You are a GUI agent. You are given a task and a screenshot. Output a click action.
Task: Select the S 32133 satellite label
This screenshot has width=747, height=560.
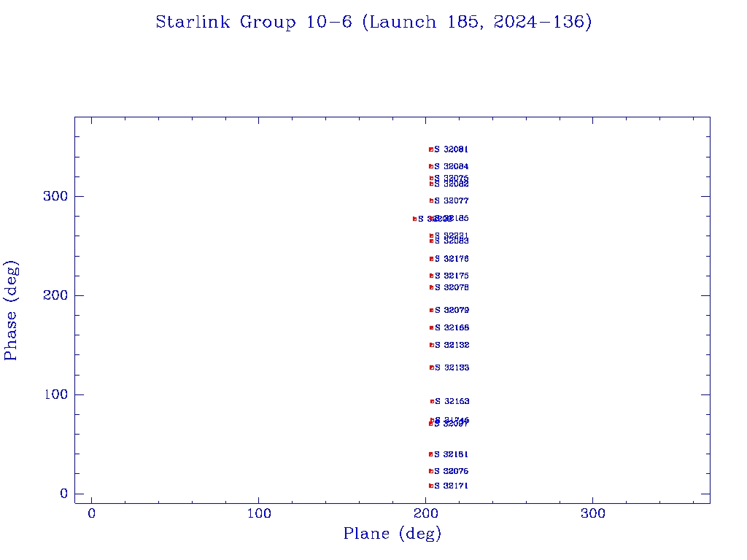[x=452, y=367]
